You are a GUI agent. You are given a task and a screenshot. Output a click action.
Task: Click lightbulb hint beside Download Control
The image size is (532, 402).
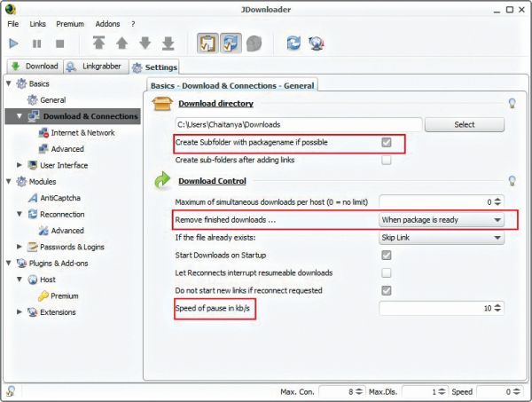point(512,181)
